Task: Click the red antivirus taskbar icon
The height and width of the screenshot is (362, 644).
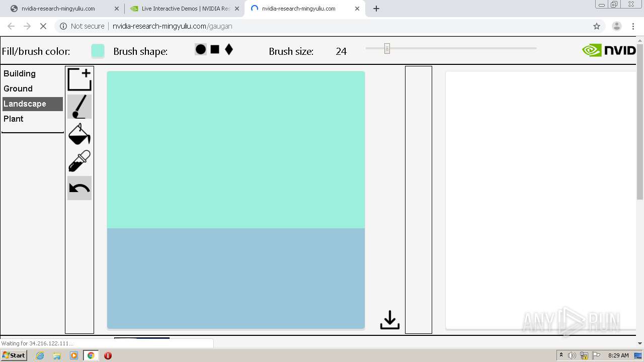Action: (108, 355)
